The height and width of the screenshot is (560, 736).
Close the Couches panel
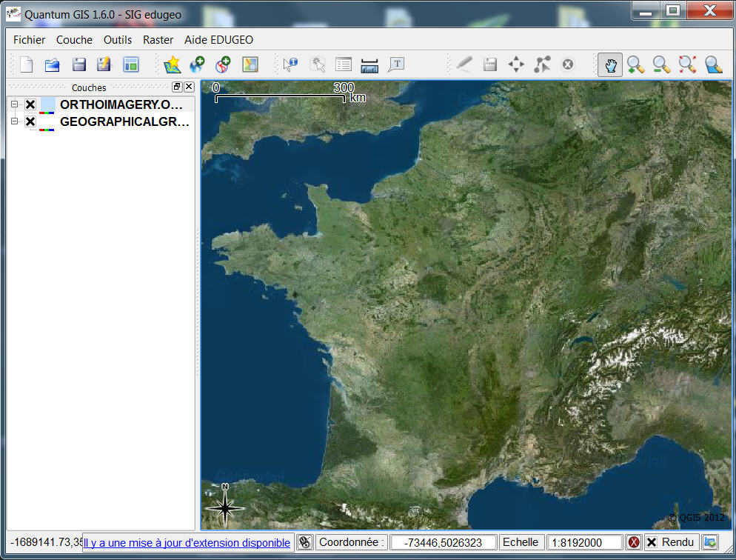[x=189, y=87]
